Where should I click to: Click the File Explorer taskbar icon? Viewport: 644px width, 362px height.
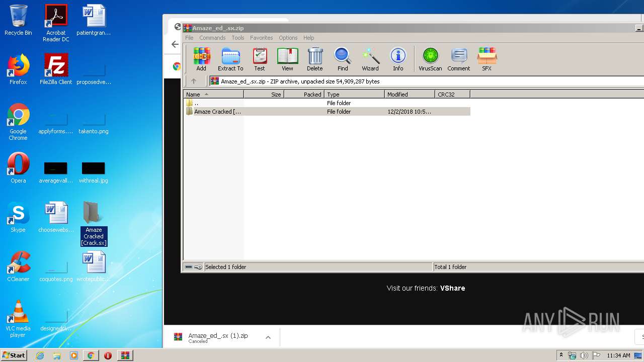point(57,355)
